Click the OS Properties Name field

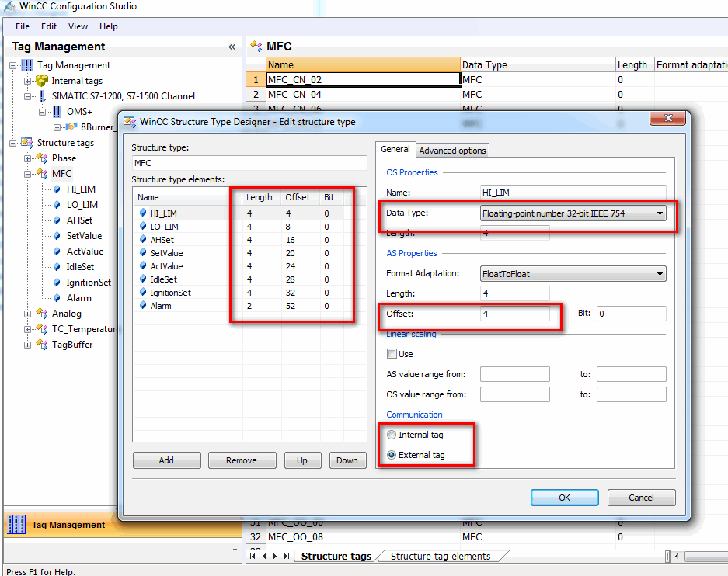tap(573, 193)
